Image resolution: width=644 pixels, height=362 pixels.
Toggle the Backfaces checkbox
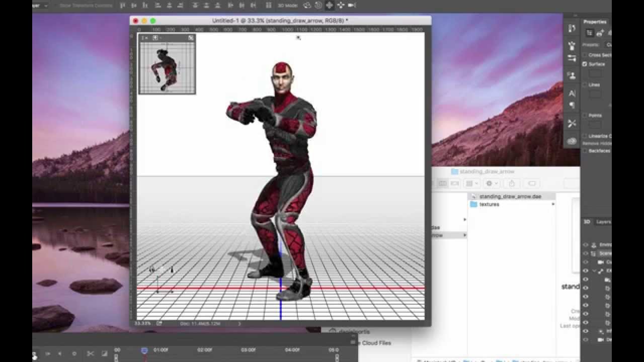click(x=585, y=150)
